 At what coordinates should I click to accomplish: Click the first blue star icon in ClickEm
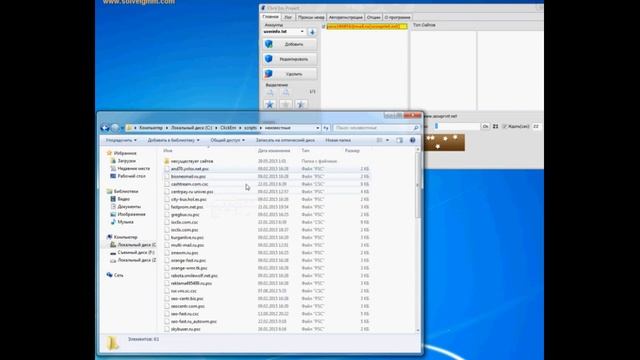click(x=269, y=105)
